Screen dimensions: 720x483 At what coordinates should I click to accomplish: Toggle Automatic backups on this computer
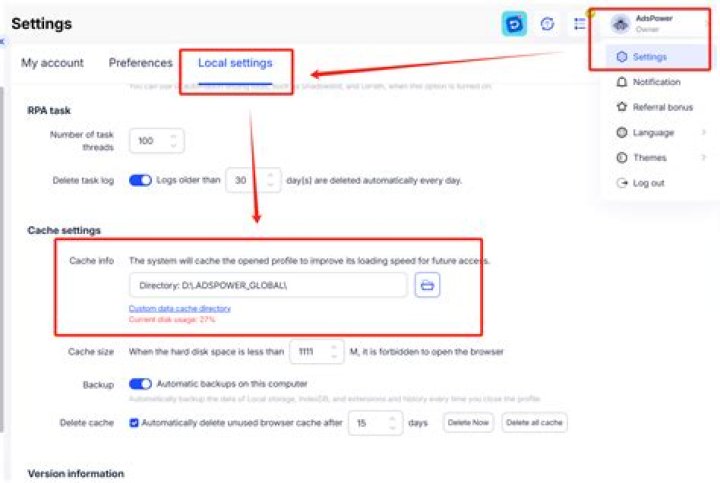tap(140, 384)
